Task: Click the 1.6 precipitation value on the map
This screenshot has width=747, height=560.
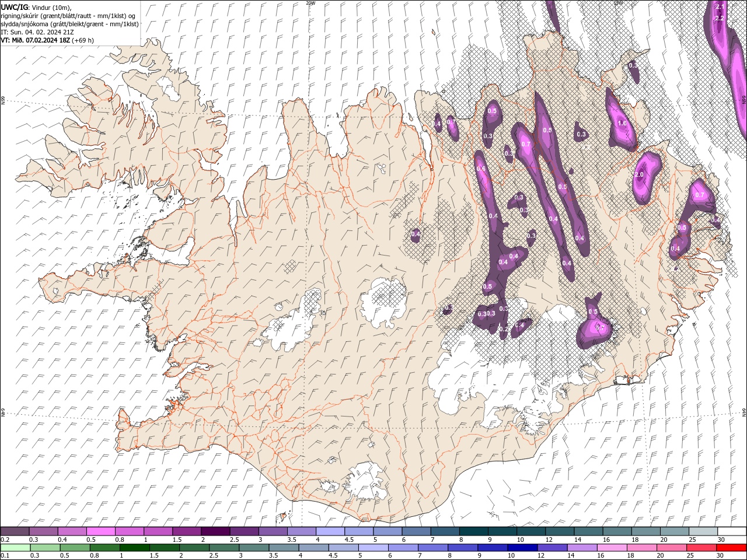Action: coord(622,123)
